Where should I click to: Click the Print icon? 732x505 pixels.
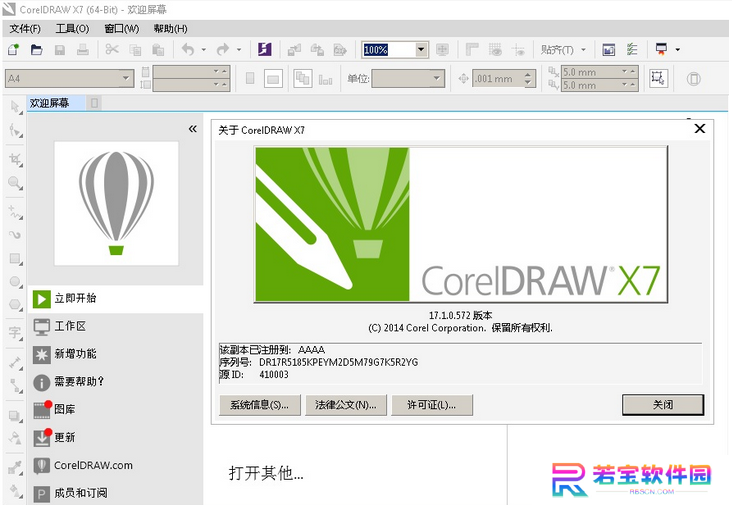coord(83,49)
